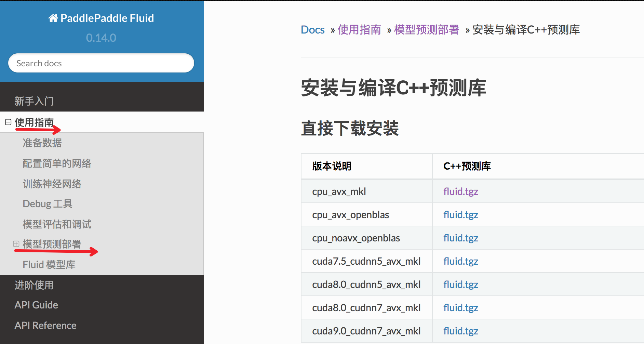This screenshot has width=644, height=344.
Task: Click the Docs breadcrumb link
Action: [313, 30]
